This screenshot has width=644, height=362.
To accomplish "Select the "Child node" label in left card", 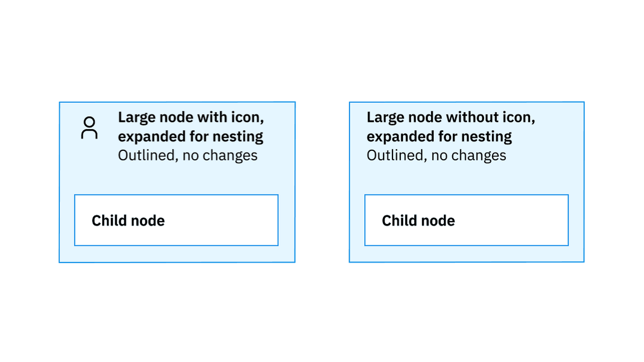I will [128, 221].
